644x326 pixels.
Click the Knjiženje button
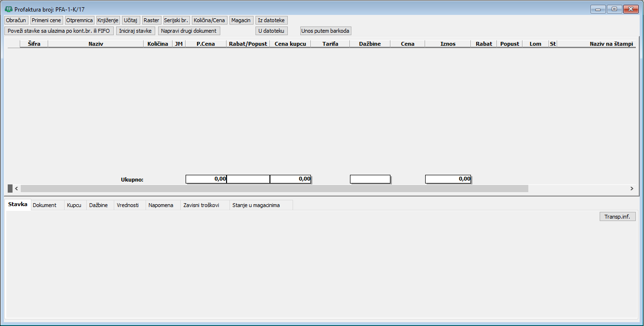(x=108, y=20)
